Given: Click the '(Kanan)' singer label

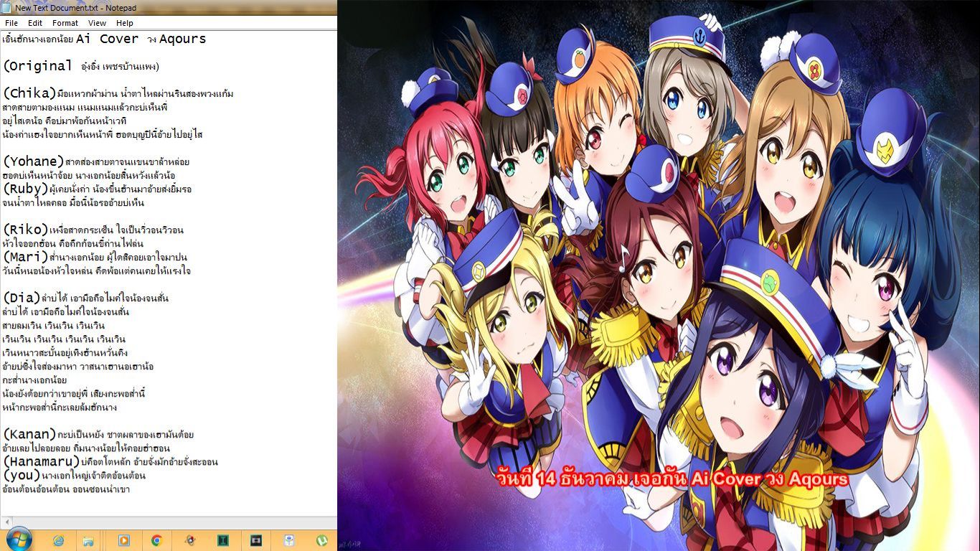Looking at the screenshot, I should pyautogui.click(x=29, y=434).
